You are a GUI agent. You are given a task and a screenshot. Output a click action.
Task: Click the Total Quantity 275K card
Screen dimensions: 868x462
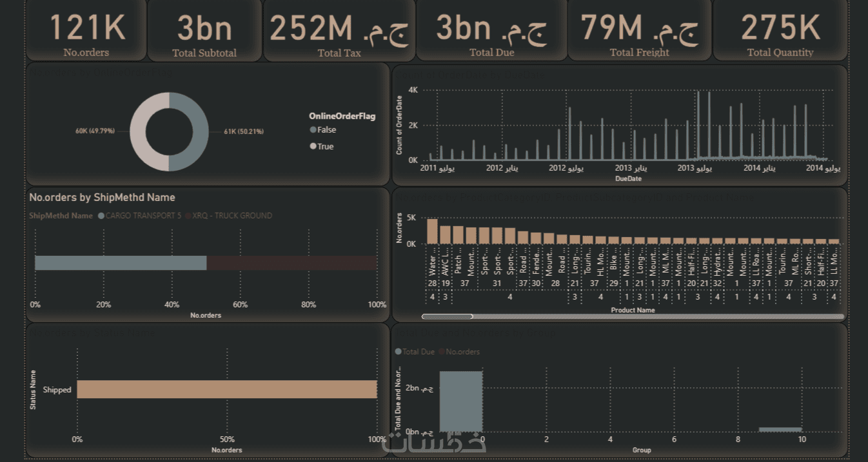[x=780, y=30]
